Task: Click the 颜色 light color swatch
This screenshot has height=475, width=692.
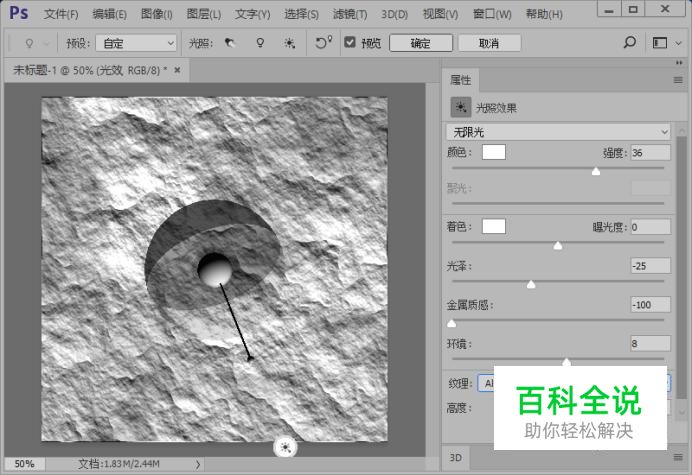Action: point(494,152)
